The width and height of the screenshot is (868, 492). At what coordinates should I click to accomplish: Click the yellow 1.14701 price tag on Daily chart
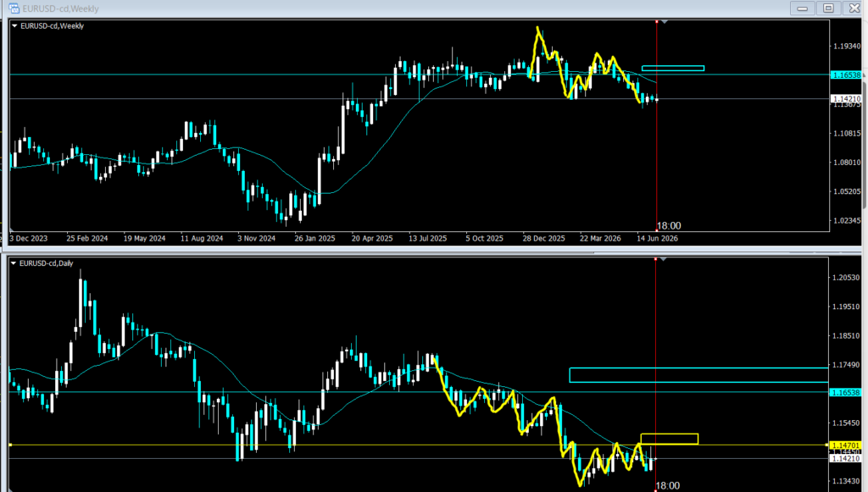click(x=845, y=445)
